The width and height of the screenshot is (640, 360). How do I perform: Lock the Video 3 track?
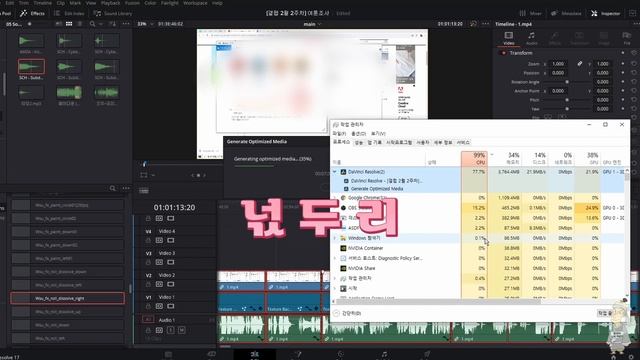click(148, 262)
